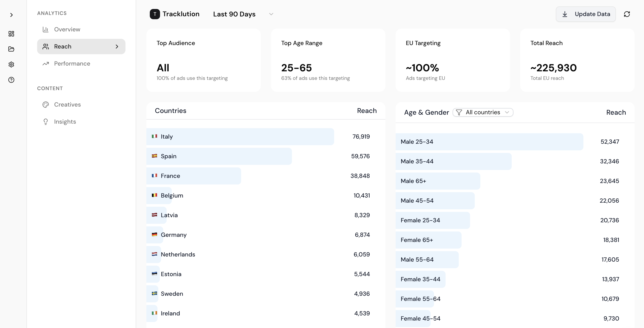The width and height of the screenshot is (644, 328).
Task: Expand the sidebar using the chevron arrow
Action: (12, 15)
